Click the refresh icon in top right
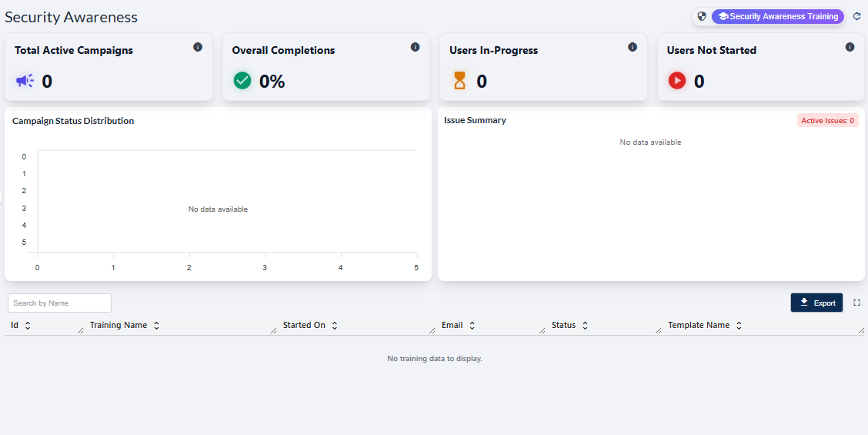The image size is (868, 435). 856,16
